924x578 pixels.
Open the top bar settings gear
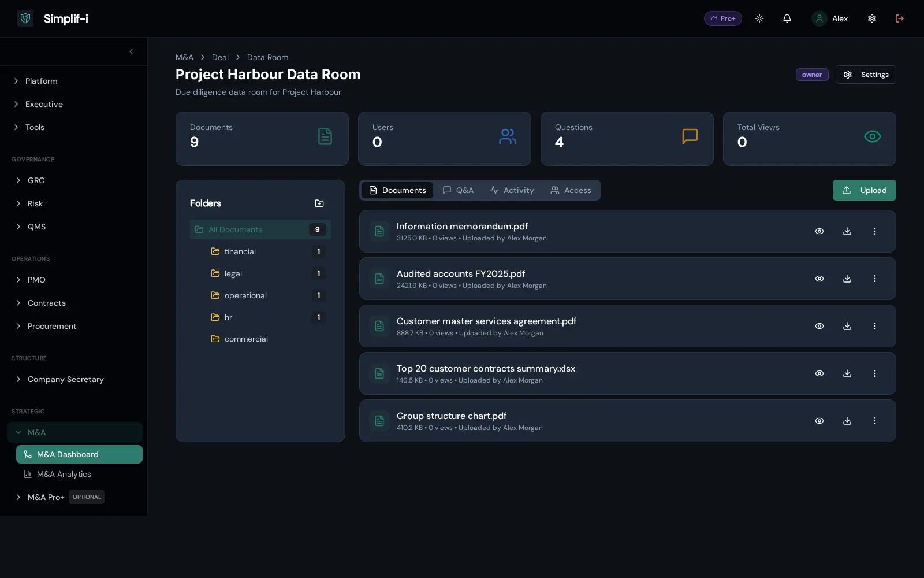(872, 18)
